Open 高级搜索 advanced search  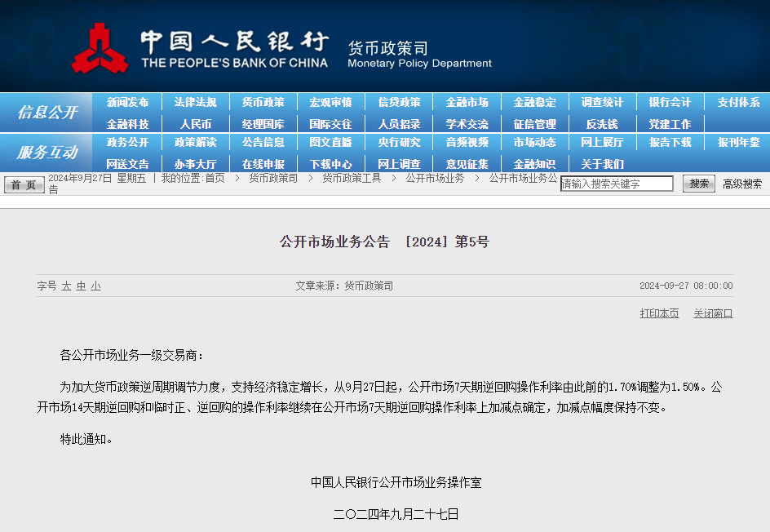pos(742,184)
